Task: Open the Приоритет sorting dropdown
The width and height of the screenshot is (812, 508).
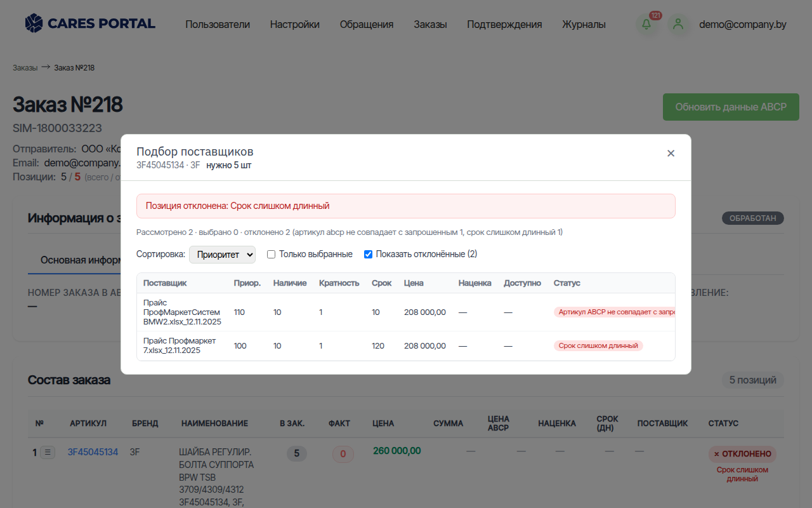Action: (222, 255)
